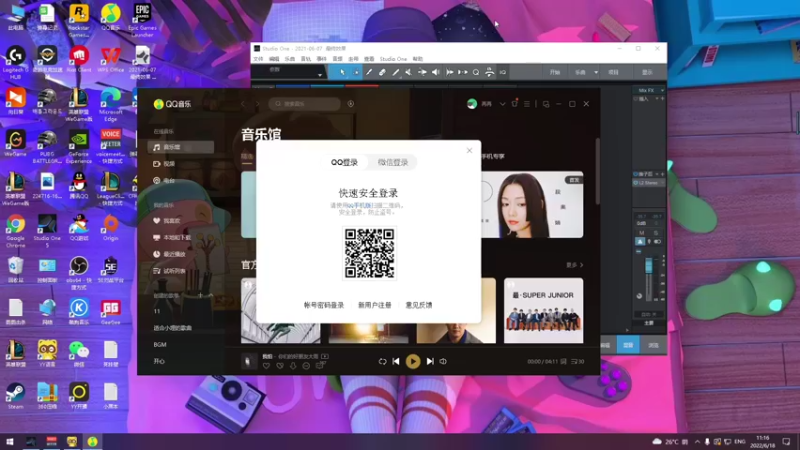Open the 文件 menu in Studio One

coord(258,59)
